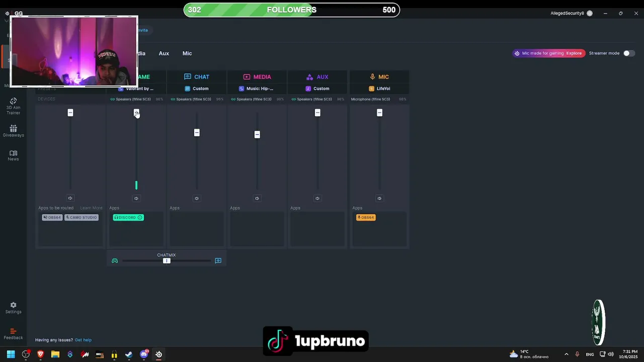
Task: Click the Mic channel volume slider handle
Action: click(380, 113)
